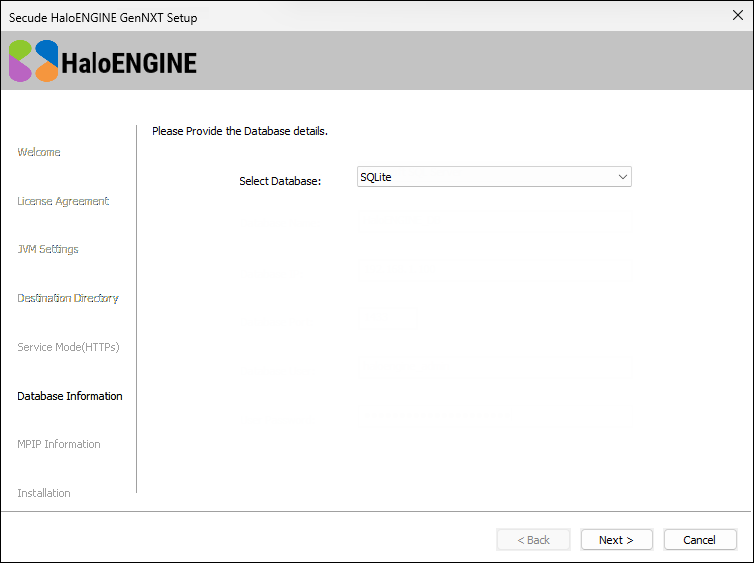The image size is (754, 563).
Task: Close the HaloENGINE Setup window
Action: pyautogui.click(x=738, y=15)
